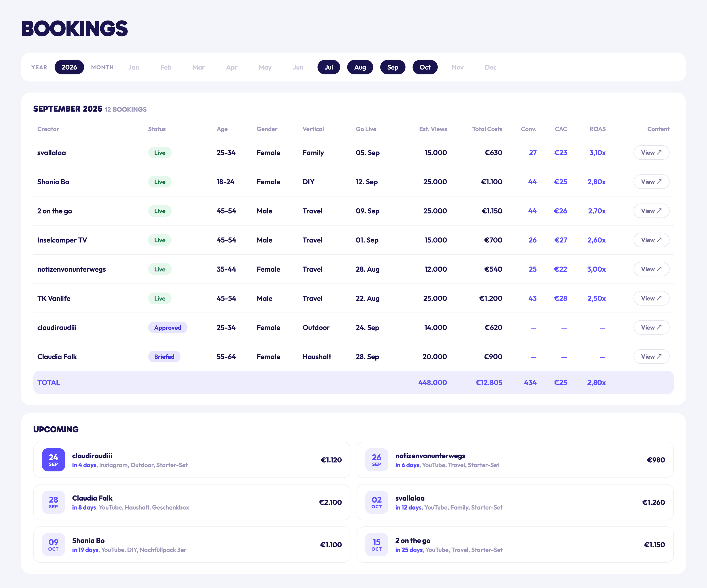Click the Creator column header
707x588 pixels.
click(x=48, y=129)
